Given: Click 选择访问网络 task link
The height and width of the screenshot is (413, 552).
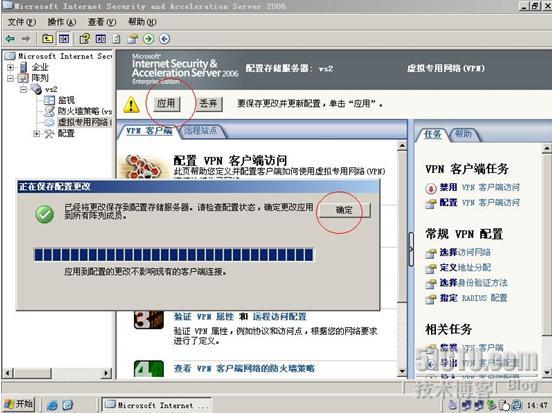Looking at the screenshot, I should pyautogui.click(x=465, y=252).
